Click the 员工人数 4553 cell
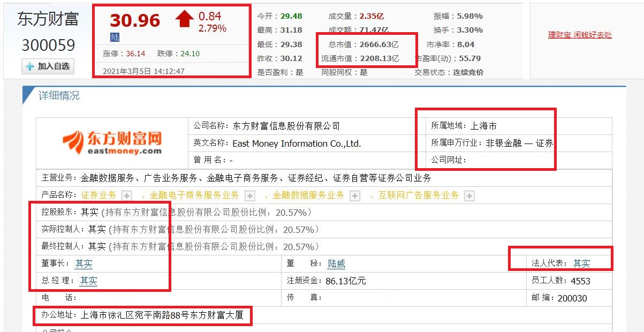This screenshot has width=644, height=332. coord(570,281)
